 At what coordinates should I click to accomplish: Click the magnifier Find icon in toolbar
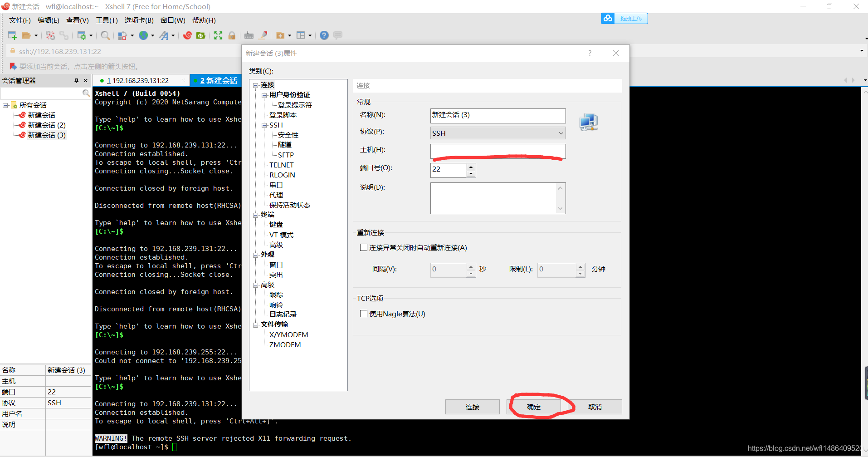[x=105, y=35]
